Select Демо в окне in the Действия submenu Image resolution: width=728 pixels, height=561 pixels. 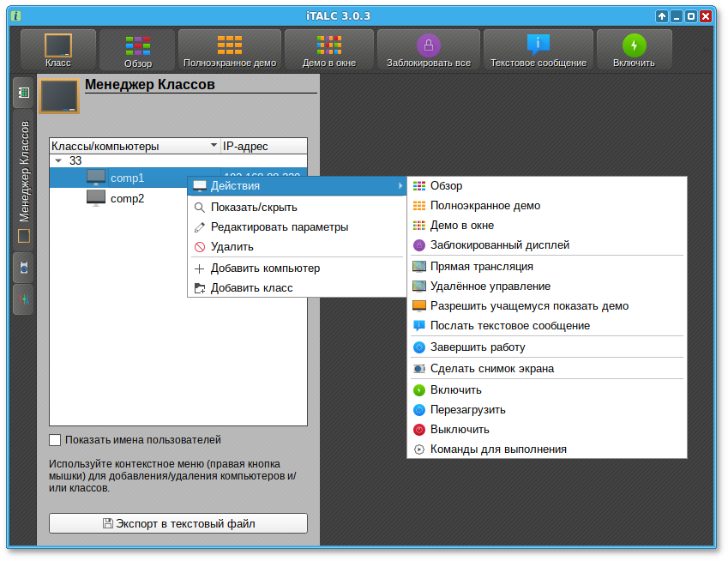tap(547, 226)
